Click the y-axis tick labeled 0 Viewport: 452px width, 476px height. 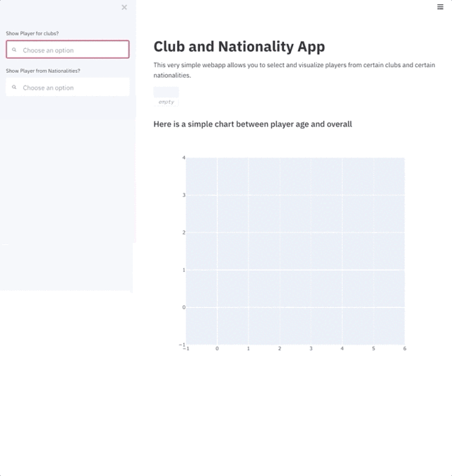(184, 307)
